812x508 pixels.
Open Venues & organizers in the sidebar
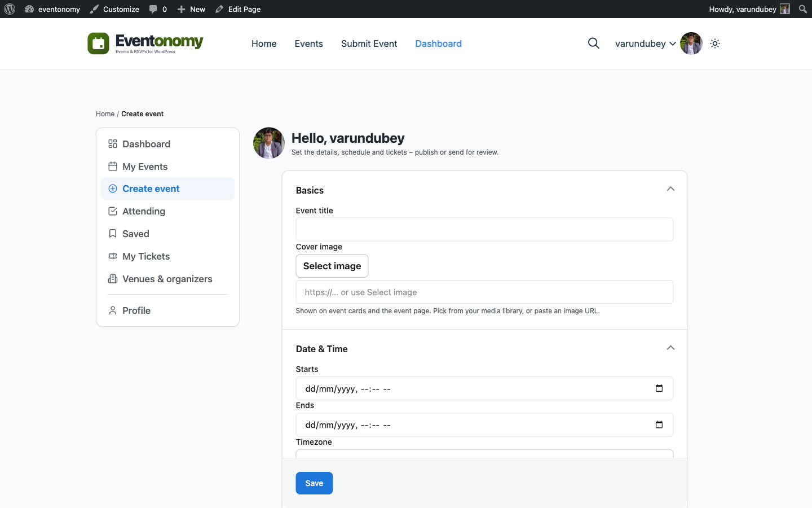(x=167, y=279)
